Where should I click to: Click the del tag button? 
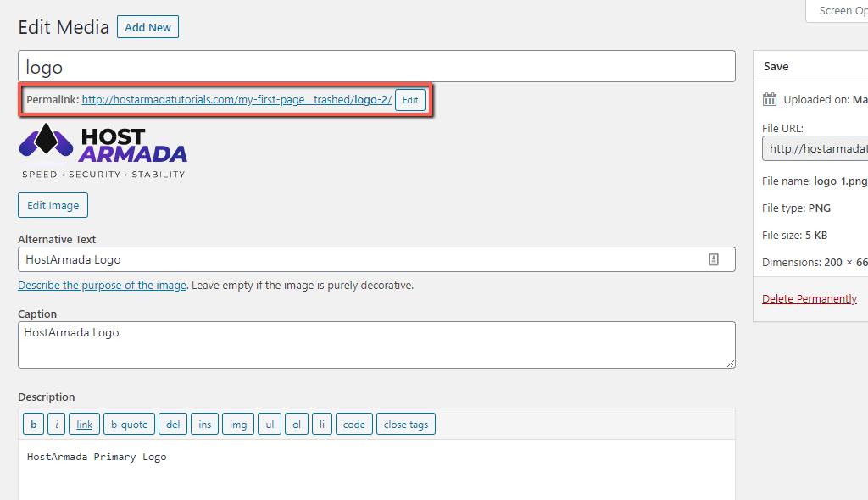(x=173, y=425)
